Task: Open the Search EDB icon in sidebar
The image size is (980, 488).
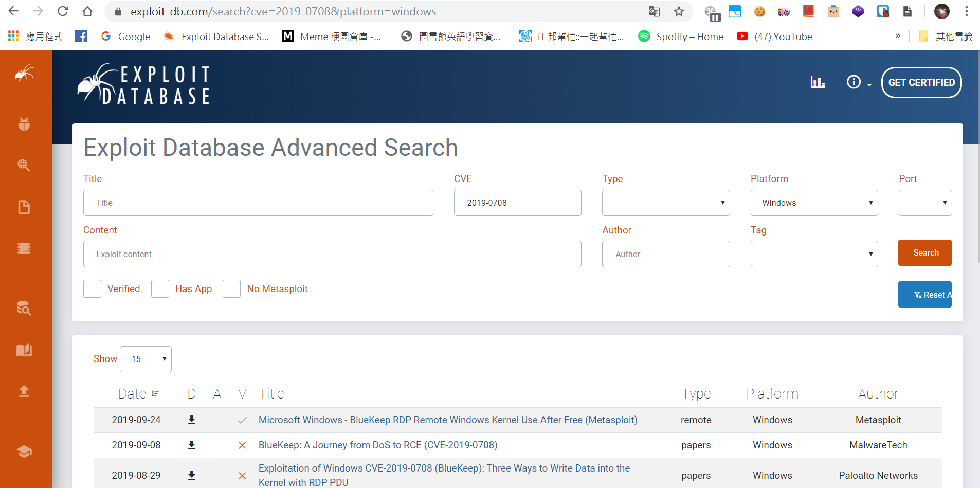Action: click(24, 308)
